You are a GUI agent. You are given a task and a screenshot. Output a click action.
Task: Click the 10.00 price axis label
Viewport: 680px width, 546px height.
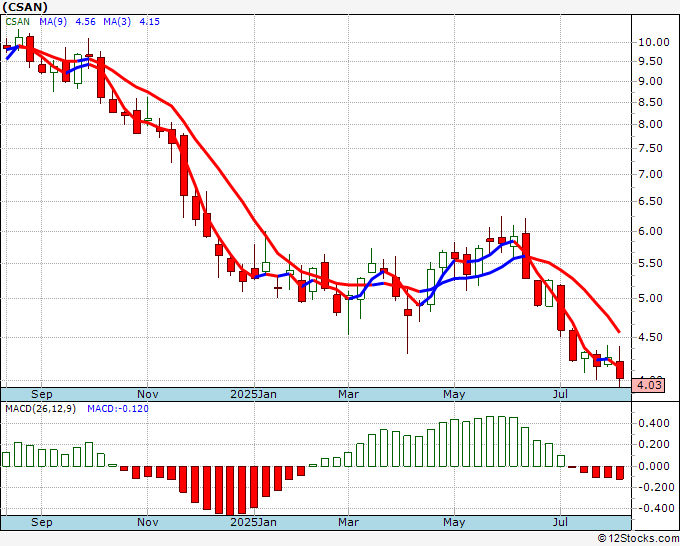(654, 43)
